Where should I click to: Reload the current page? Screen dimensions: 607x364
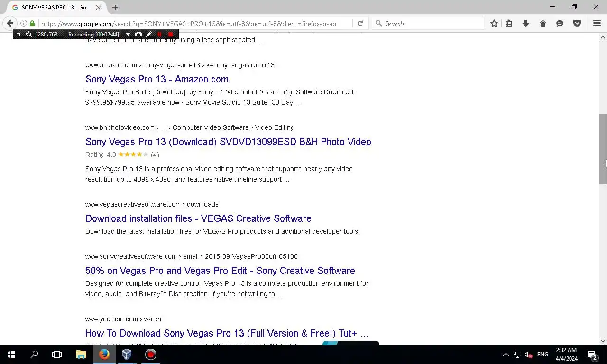pyautogui.click(x=360, y=23)
